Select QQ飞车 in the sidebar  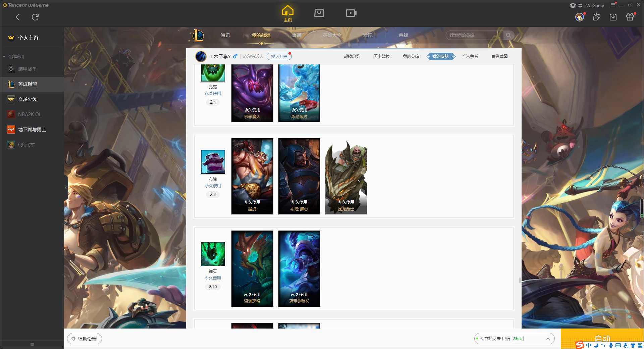click(x=32, y=145)
